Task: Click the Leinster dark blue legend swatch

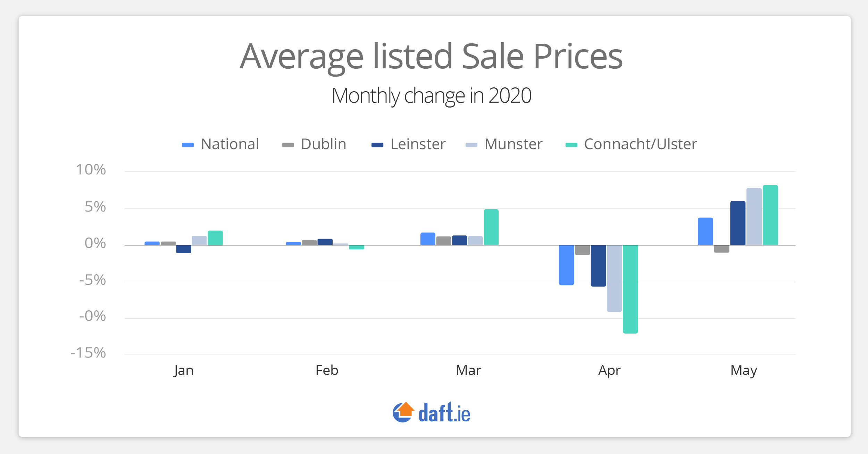Action: 377,145
